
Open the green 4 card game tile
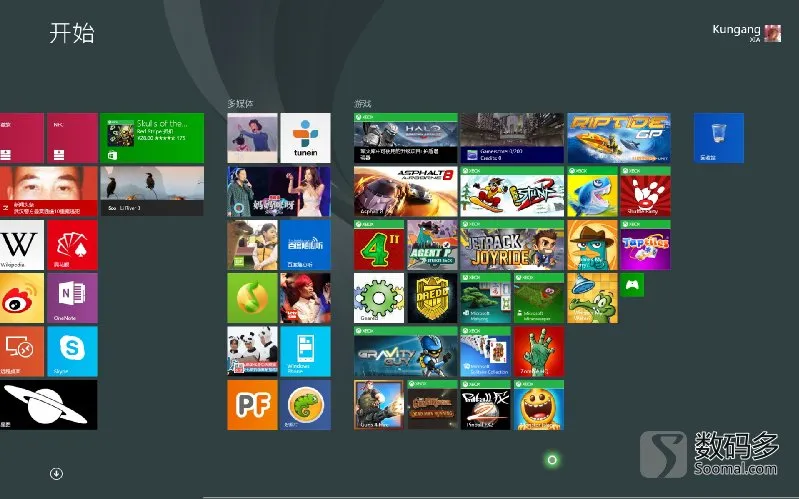pyautogui.click(x=379, y=245)
